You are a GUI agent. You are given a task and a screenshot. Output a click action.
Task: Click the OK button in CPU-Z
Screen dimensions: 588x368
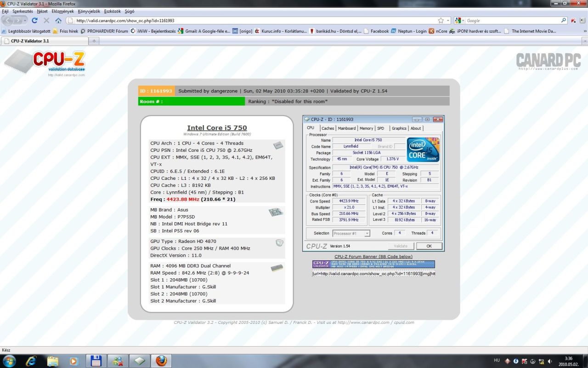(429, 246)
